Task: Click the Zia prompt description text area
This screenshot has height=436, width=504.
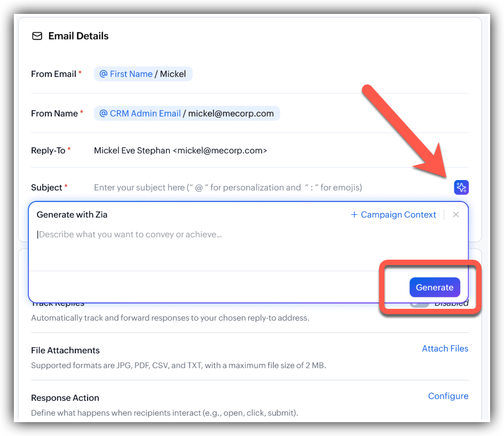Action: [x=248, y=248]
